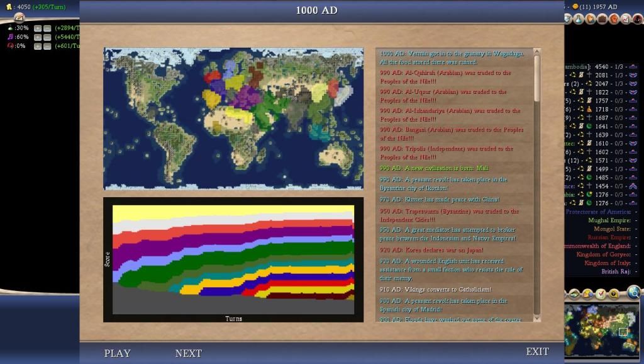Decrease culture rate with minus button

[x=47, y=37]
